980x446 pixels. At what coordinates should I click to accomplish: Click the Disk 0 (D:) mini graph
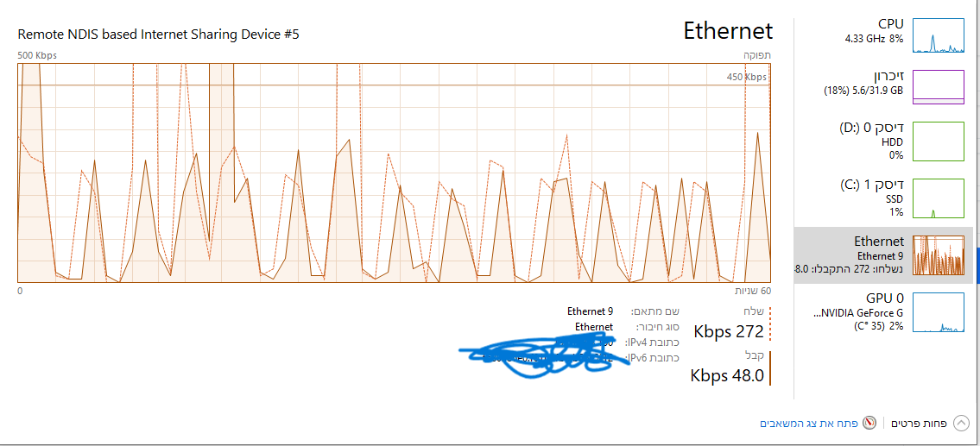[x=938, y=141]
